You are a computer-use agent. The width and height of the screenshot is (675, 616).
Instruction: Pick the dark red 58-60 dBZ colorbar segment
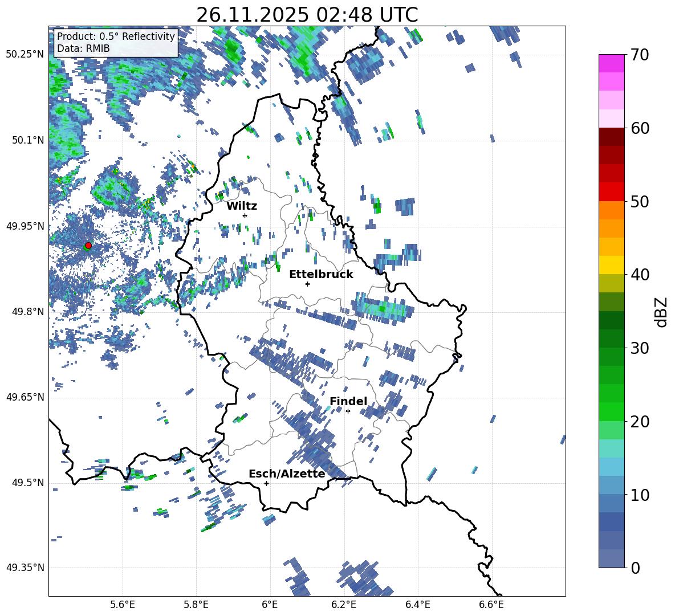coord(611,137)
